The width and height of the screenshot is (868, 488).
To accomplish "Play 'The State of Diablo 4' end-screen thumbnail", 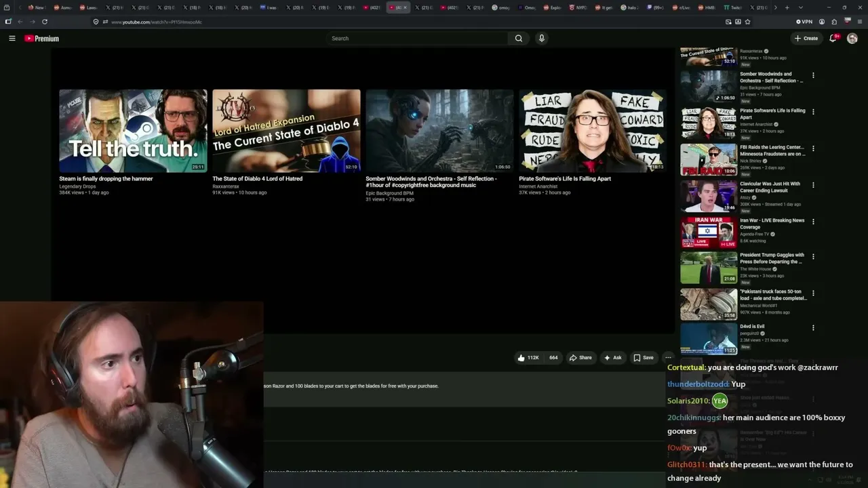I will tap(286, 131).
